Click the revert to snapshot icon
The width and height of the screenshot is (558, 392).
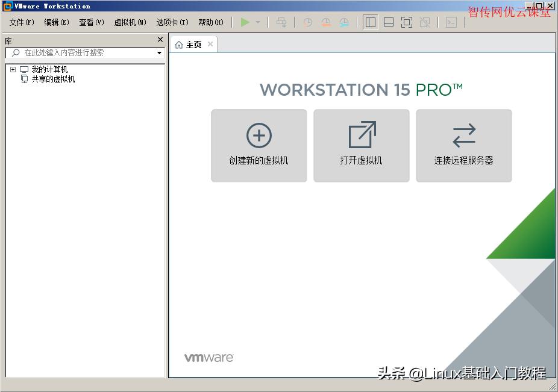pyautogui.click(x=326, y=22)
